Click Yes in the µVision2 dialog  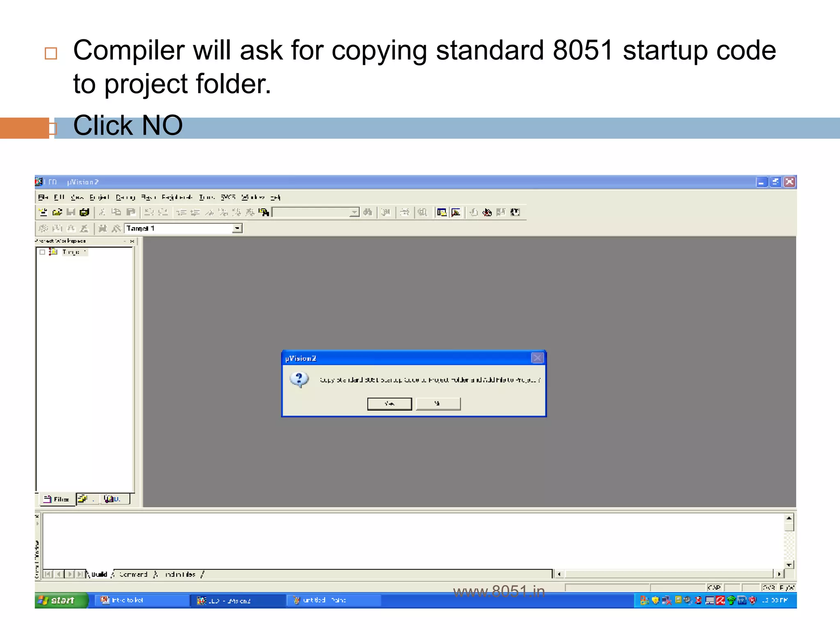pyautogui.click(x=389, y=404)
